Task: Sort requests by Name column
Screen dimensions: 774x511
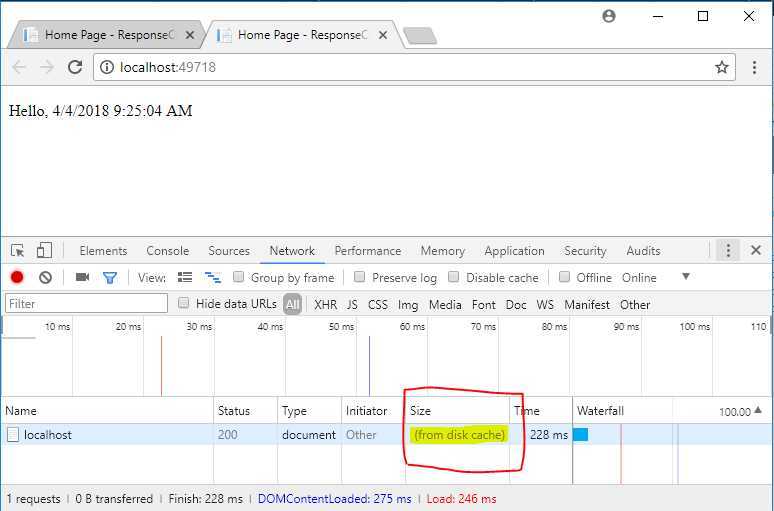Action: [x=108, y=411]
